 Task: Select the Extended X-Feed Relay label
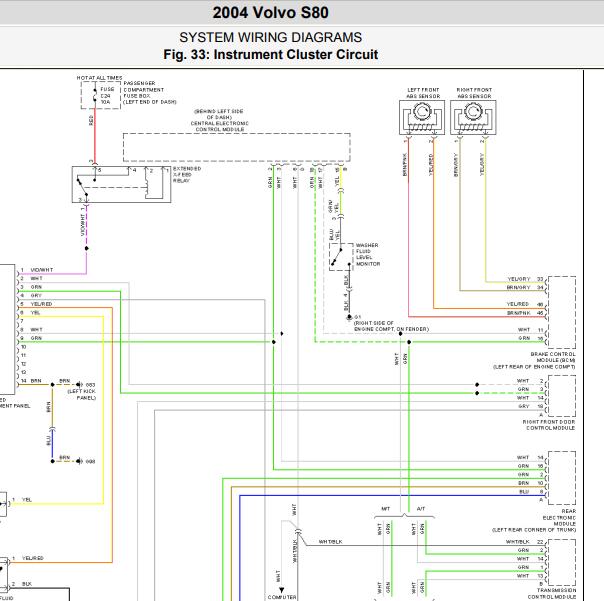point(187,175)
